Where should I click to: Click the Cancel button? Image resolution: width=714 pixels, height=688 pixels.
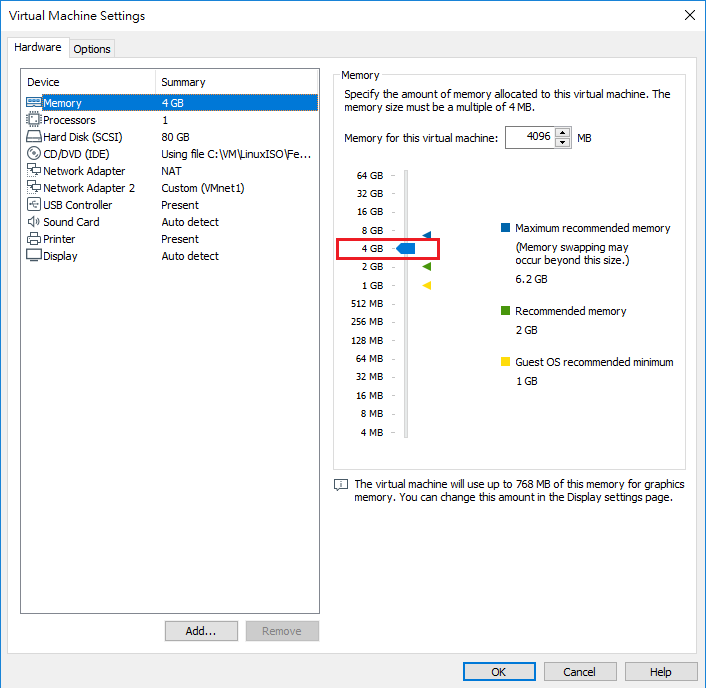click(x=580, y=672)
